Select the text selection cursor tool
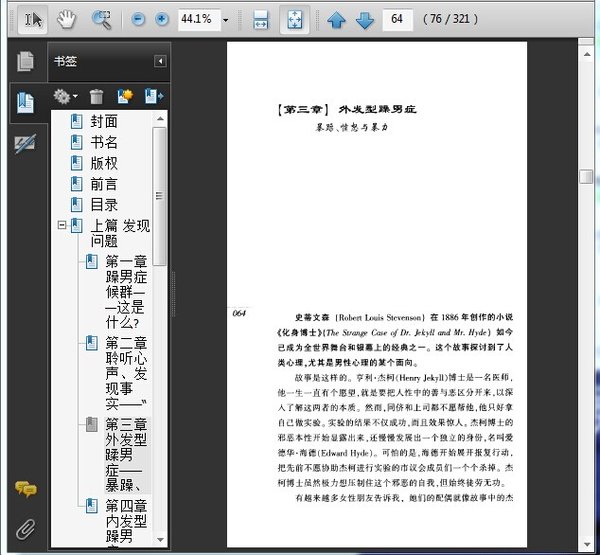600x555 pixels. (x=32, y=19)
